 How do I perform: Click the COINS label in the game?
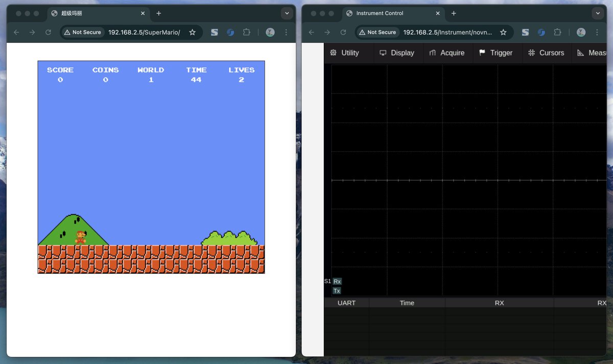coord(106,70)
